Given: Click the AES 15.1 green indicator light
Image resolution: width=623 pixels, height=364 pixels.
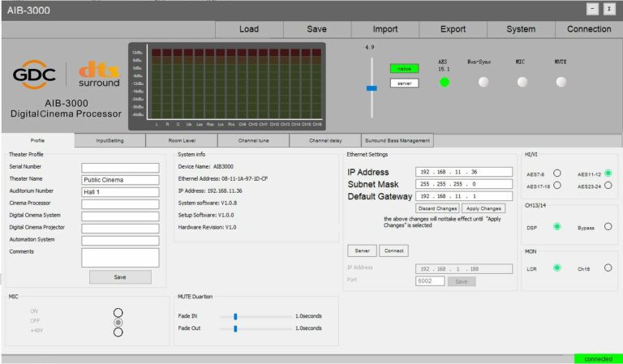Looking at the screenshot, I should 445,82.
